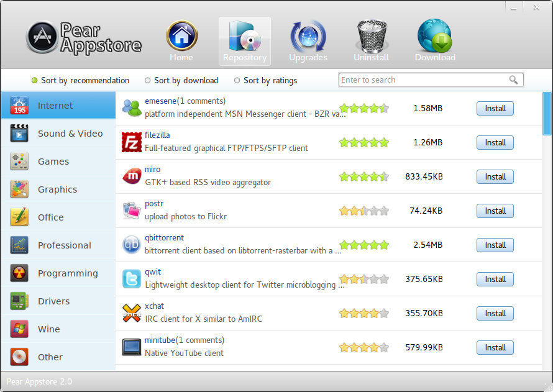The image size is (553, 392).
Task: Select the Programming category
Action: [x=58, y=273]
